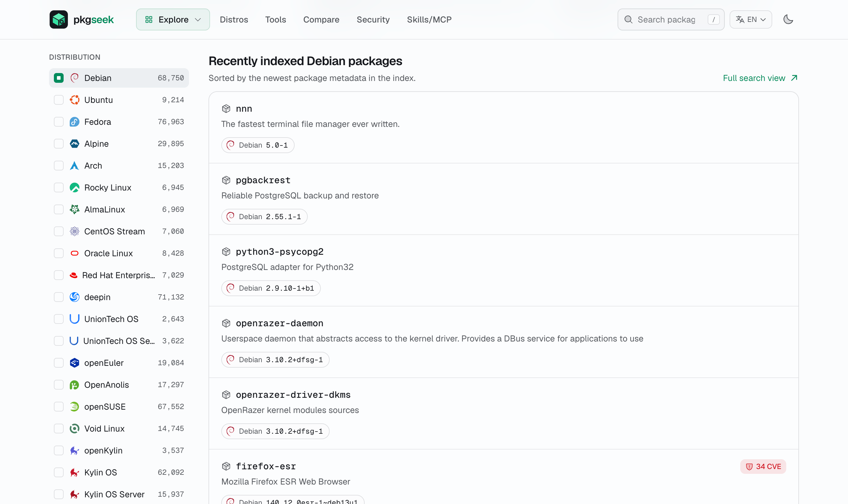Image resolution: width=848 pixels, height=504 pixels.
Task: Click the package icon beside pgbackrest
Action: point(226,180)
